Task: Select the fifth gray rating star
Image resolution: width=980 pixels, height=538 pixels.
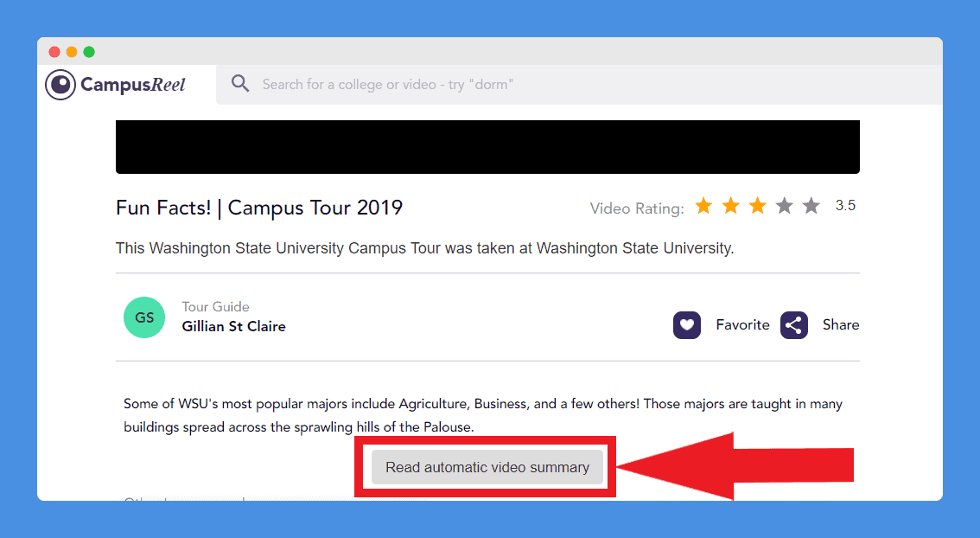Action: point(811,205)
